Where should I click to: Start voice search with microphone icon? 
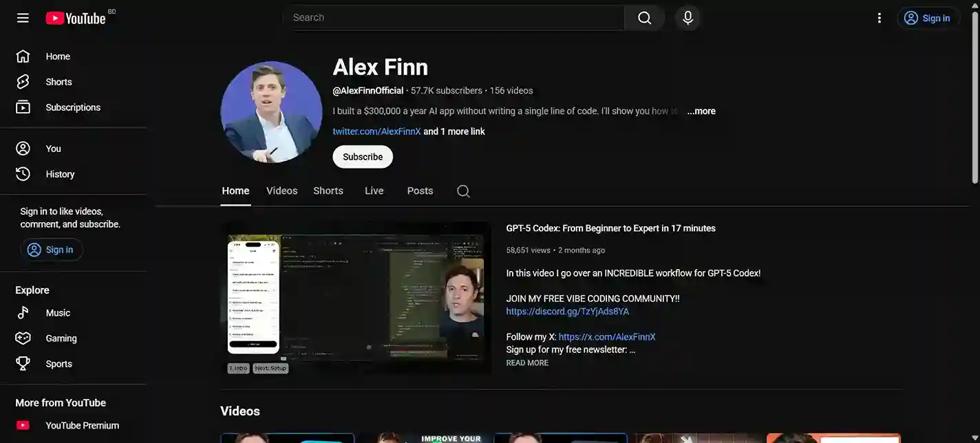(x=688, y=18)
